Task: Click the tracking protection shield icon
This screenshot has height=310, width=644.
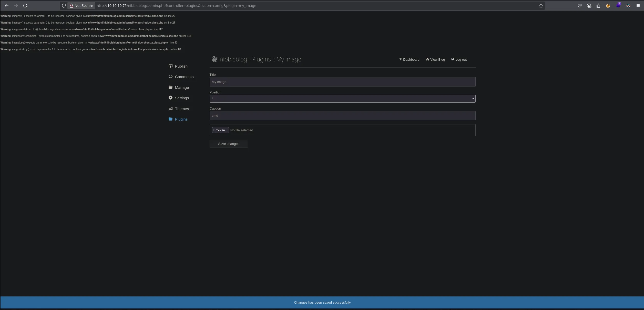Action: 64,6
